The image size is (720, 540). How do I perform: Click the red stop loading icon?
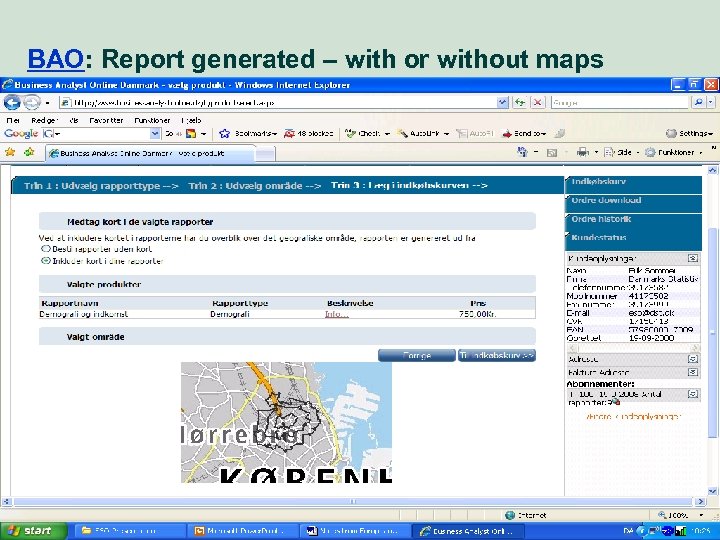(x=538, y=102)
